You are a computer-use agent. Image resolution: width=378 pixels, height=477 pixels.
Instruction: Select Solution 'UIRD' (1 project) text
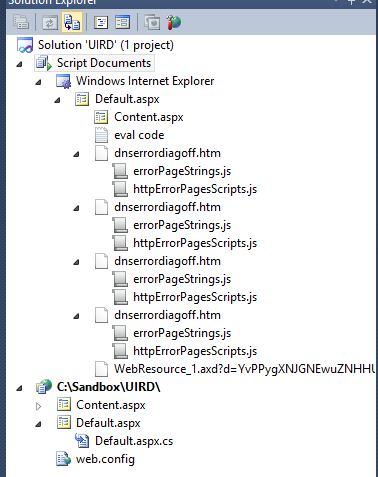pos(106,45)
